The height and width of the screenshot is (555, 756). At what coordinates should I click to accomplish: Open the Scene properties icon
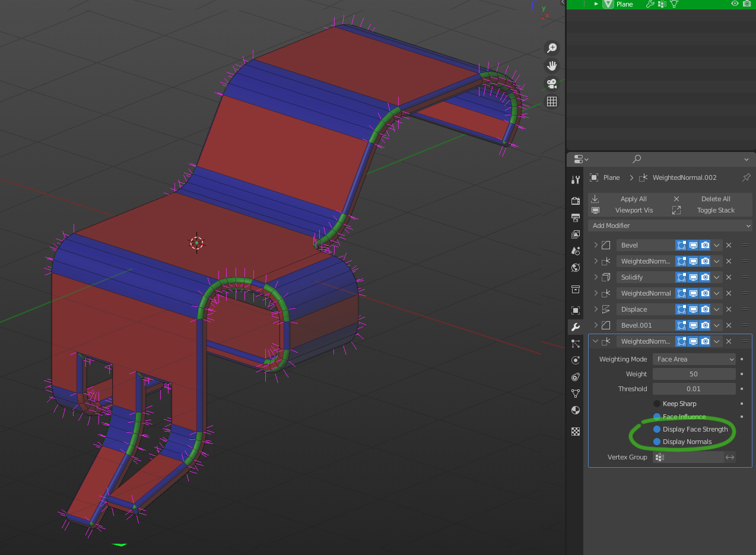click(x=575, y=250)
